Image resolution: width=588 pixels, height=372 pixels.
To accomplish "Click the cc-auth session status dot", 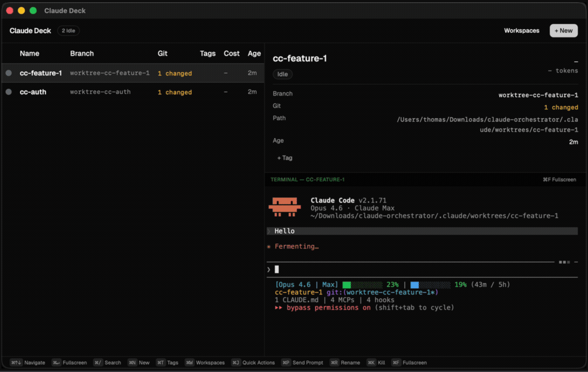I will coord(9,92).
